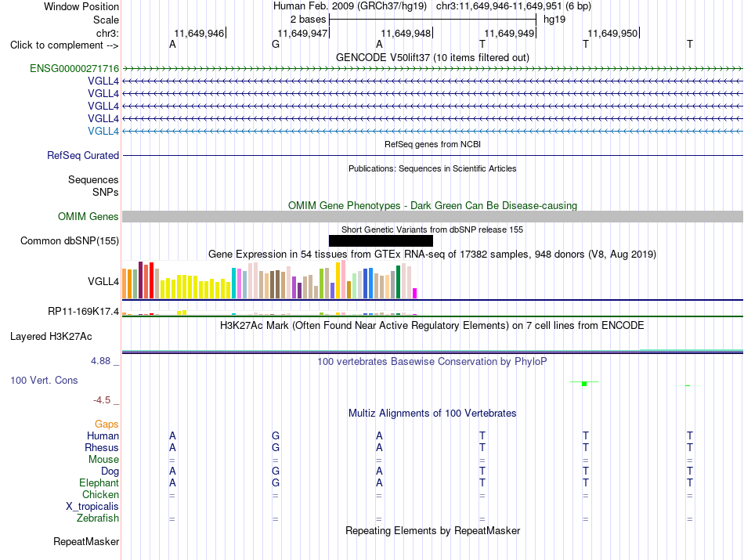
Task: Click the green PhyloP conservation bar
Action: coord(584,384)
